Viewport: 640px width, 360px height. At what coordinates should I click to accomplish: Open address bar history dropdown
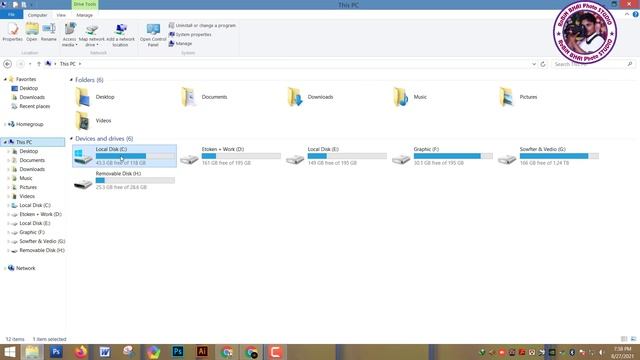click(534, 64)
